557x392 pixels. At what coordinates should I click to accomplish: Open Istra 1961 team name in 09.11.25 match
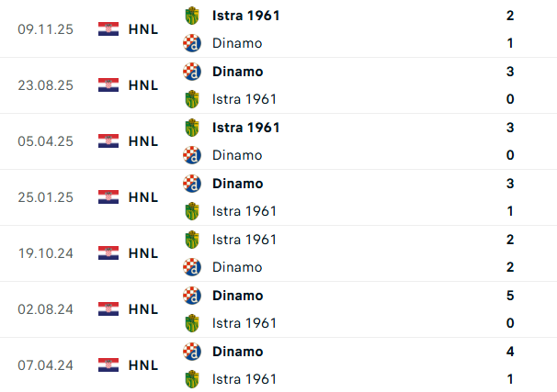click(x=245, y=16)
